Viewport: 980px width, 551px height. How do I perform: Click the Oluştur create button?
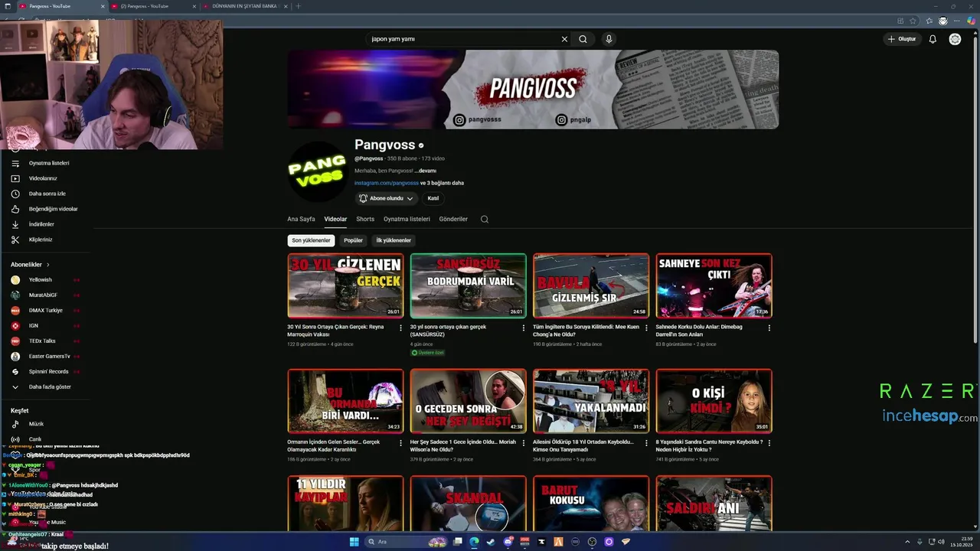(902, 39)
